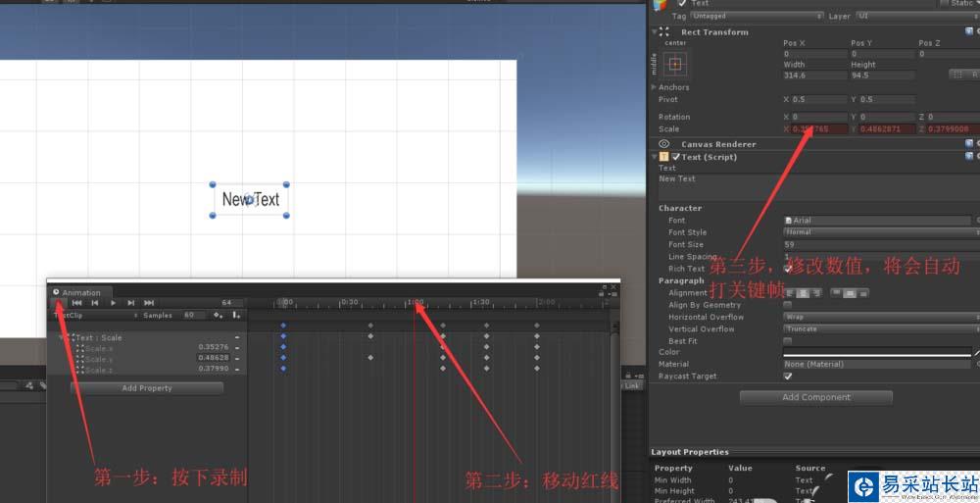The height and width of the screenshot is (503, 980).
Task: Expand the Anchors foldout
Action: (654, 87)
